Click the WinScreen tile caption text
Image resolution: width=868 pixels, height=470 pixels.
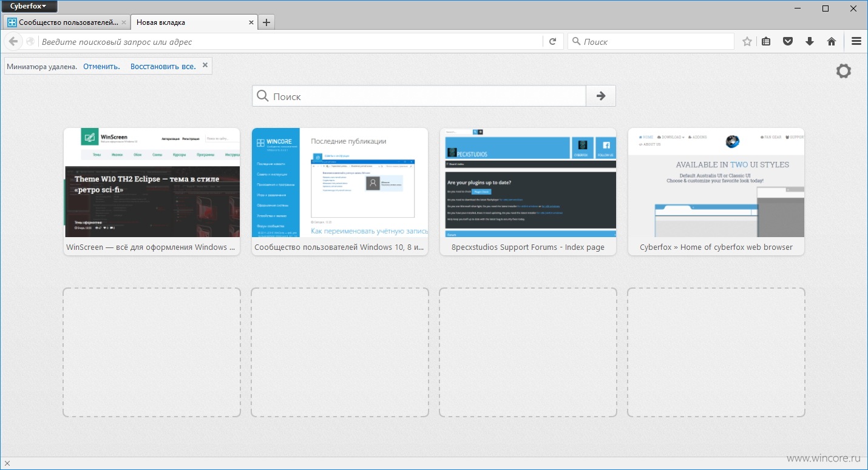tap(151, 247)
